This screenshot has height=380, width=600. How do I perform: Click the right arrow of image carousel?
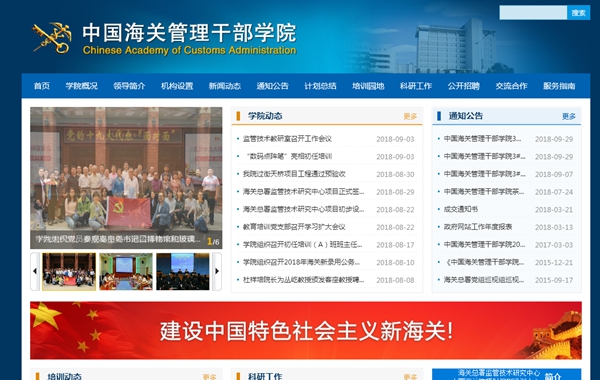pyautogui.click(x=217, y=271)
